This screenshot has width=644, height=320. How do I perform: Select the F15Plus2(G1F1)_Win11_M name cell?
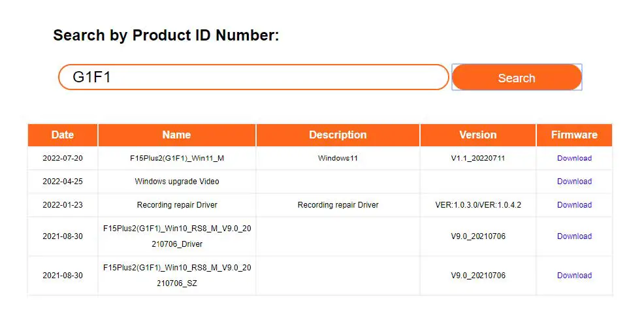pyautogui.click(x=177, y=158)
